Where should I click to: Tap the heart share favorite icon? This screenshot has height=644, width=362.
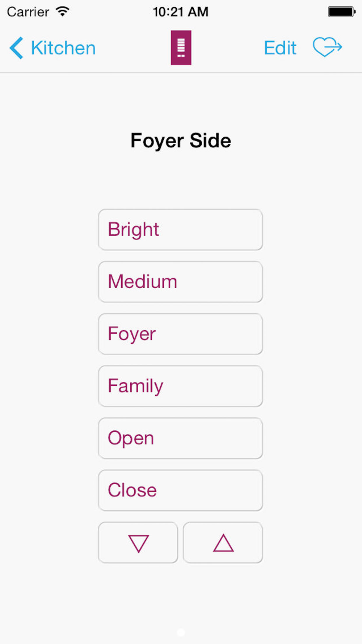tap(327, 47)
